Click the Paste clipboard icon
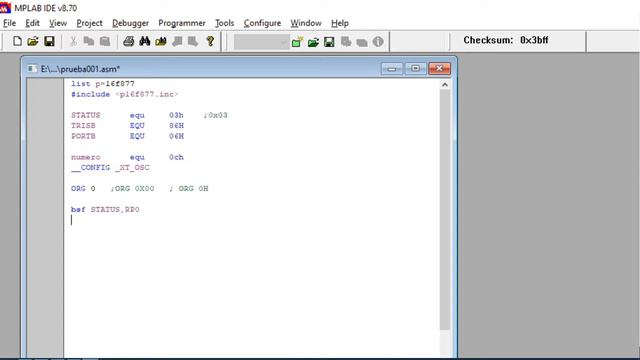Image resolution: width=640 pixels, height=360 pixels. coord(105,41)
